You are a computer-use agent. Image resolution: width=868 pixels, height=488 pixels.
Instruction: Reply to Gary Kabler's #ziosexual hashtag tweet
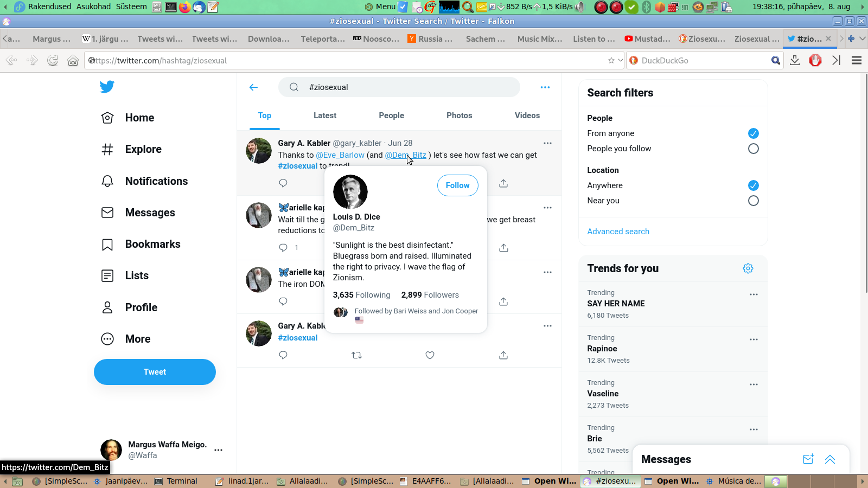[x=283, y=355]
